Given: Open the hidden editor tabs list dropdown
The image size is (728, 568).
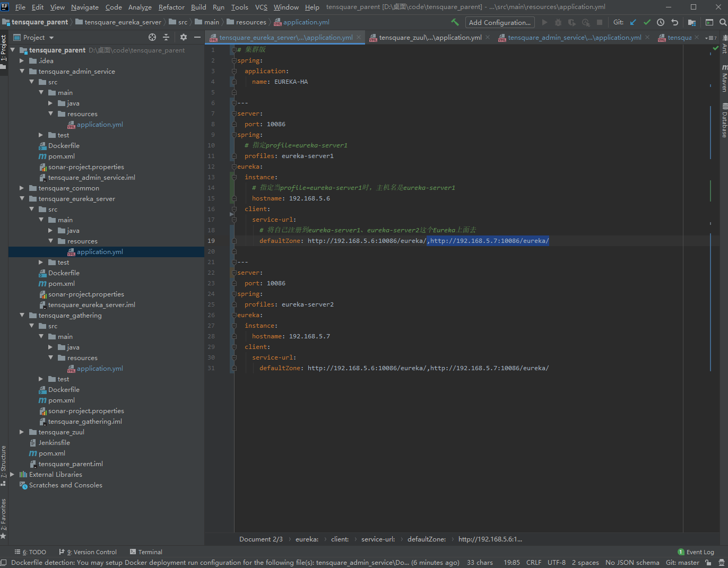Looking at the screenshot, I should 711,38.
